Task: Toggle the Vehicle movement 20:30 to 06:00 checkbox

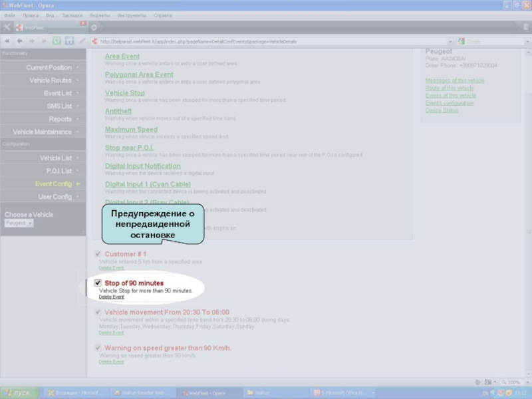Action: [98, 312]
